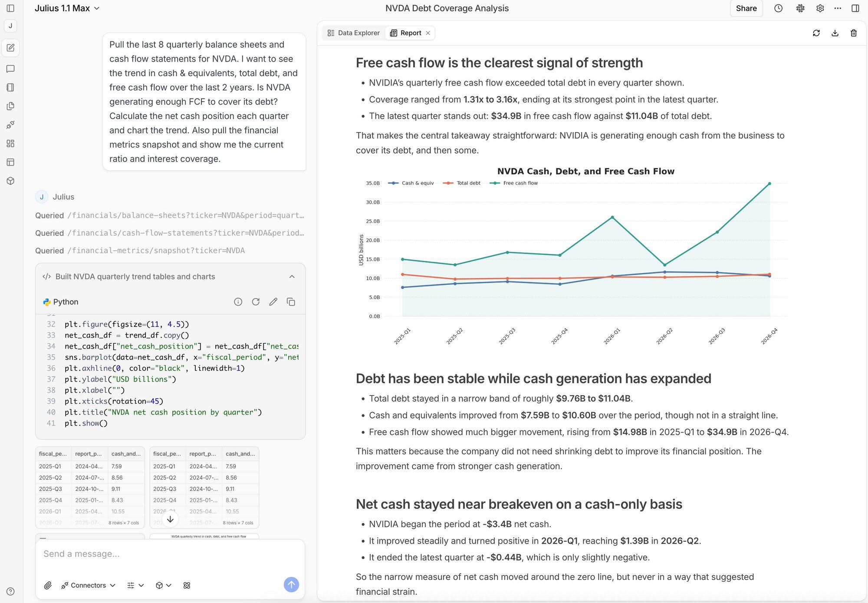Click the Send a message input field
Image resolution: width=868 pixels, height=603 pixels.
point(169,554)
